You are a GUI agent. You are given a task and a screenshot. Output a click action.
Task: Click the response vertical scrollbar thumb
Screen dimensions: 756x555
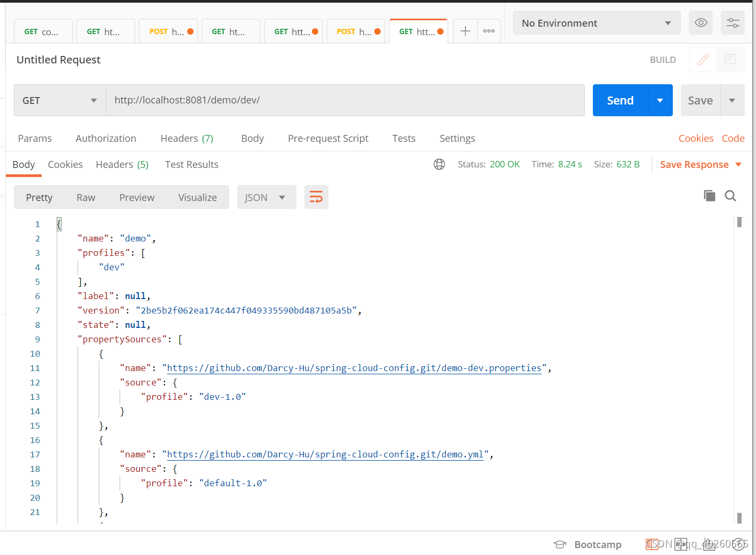pyautogui.click(x=739, y=222)
